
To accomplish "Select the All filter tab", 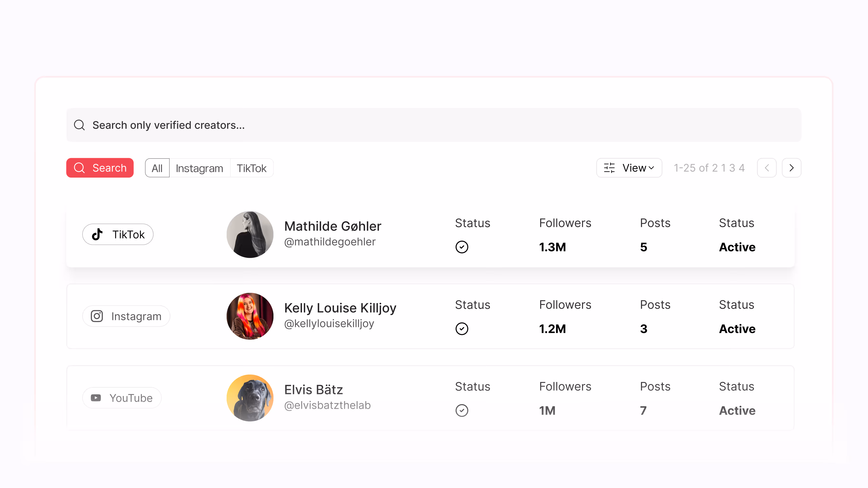I will pos(157,168).
